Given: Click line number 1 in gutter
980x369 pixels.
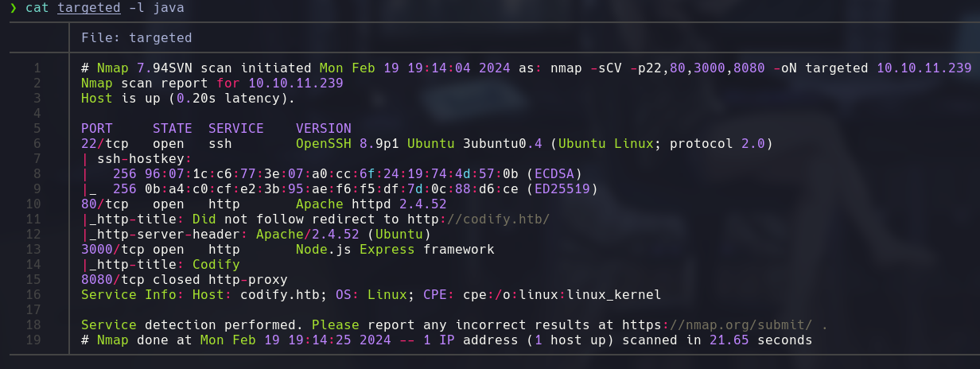Looking at the screenshot, I should (37, 68).
